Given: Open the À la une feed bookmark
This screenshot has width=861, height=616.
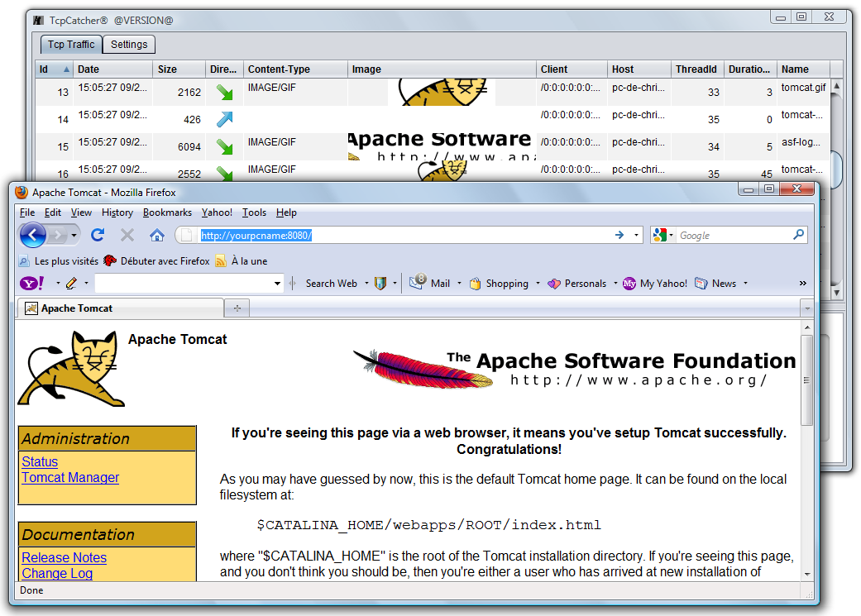Looking at the screenshot, I should (x=242, y=260).
